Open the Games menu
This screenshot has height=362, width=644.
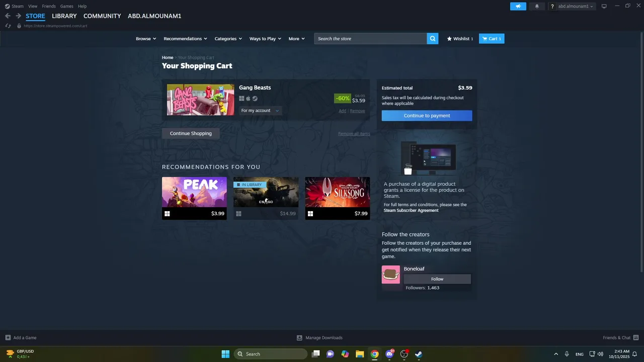pos(66,6)
